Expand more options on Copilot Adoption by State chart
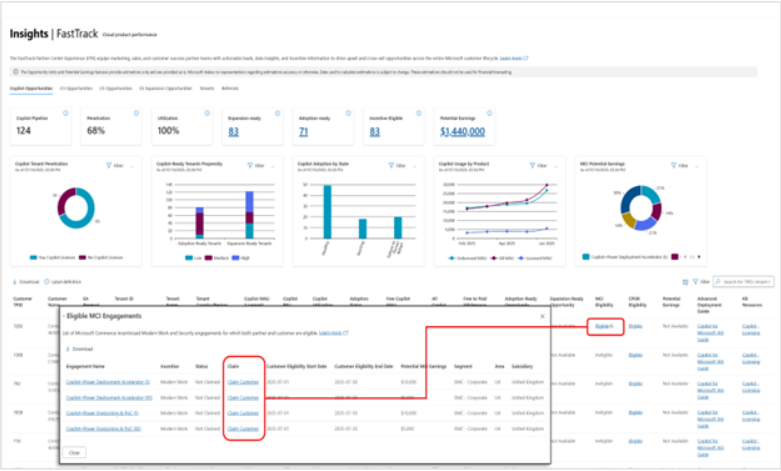 [x=414, y=166]
